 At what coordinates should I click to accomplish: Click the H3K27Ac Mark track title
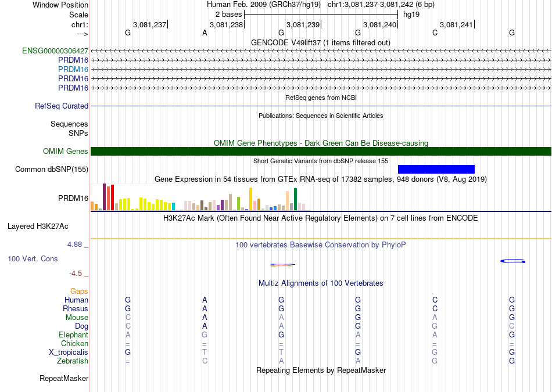point(321,218)
